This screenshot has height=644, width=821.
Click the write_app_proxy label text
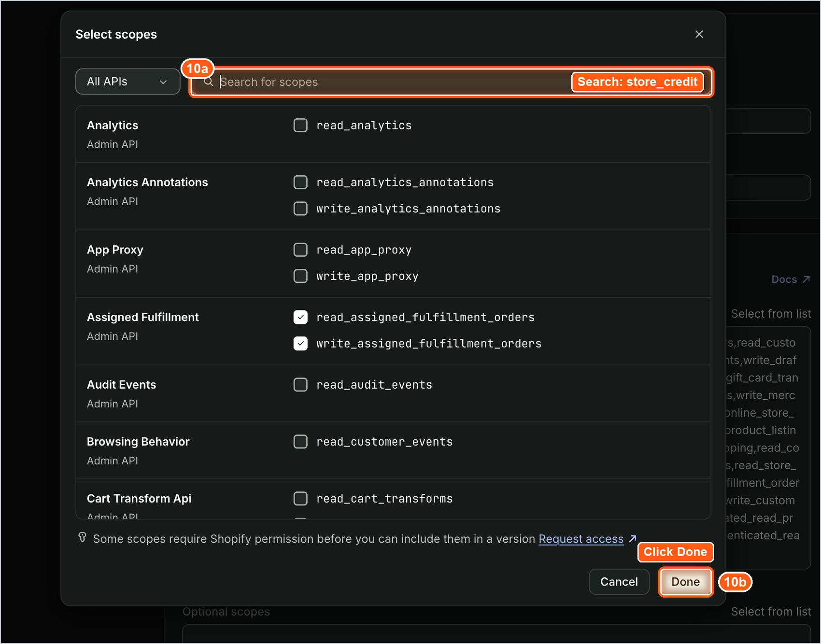click(368, 276)
